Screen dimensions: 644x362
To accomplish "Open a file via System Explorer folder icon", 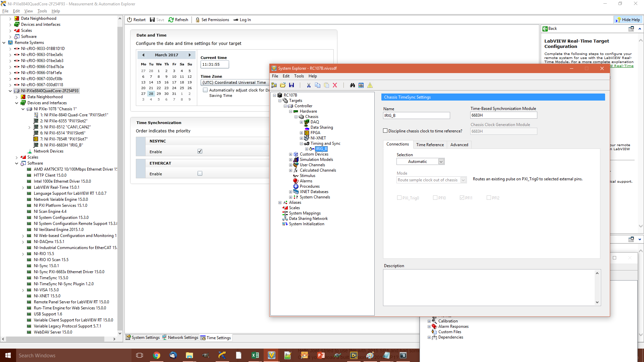I will coord(283,85).
